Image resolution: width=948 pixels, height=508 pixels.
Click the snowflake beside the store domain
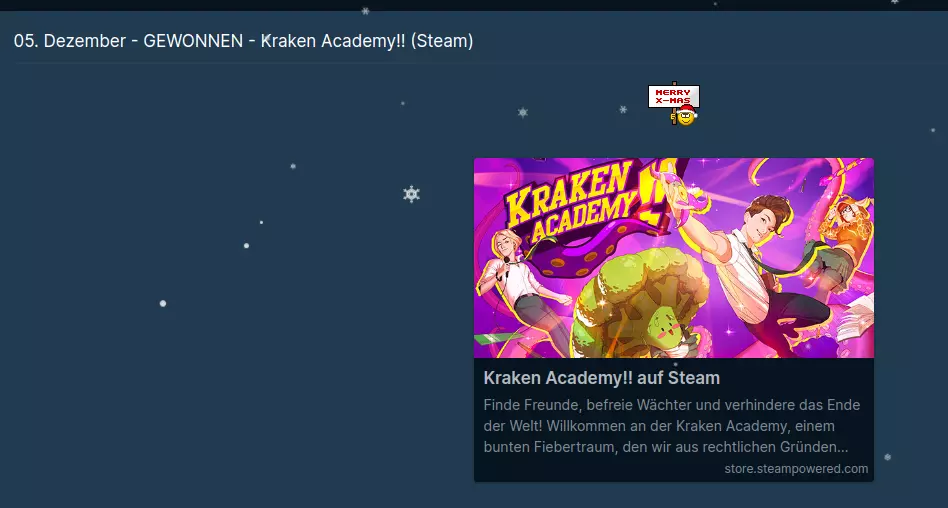click(888, 457)
